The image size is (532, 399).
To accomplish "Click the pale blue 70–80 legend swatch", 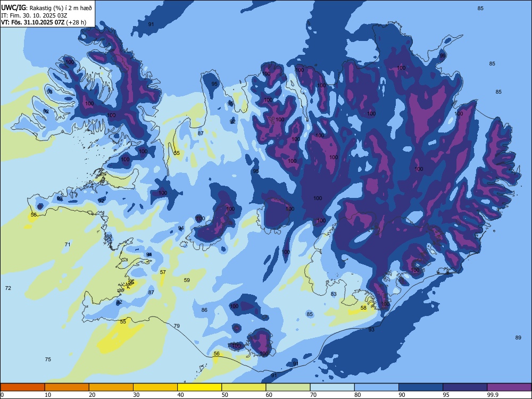I will pyautogui.click(x=332, y=387).
